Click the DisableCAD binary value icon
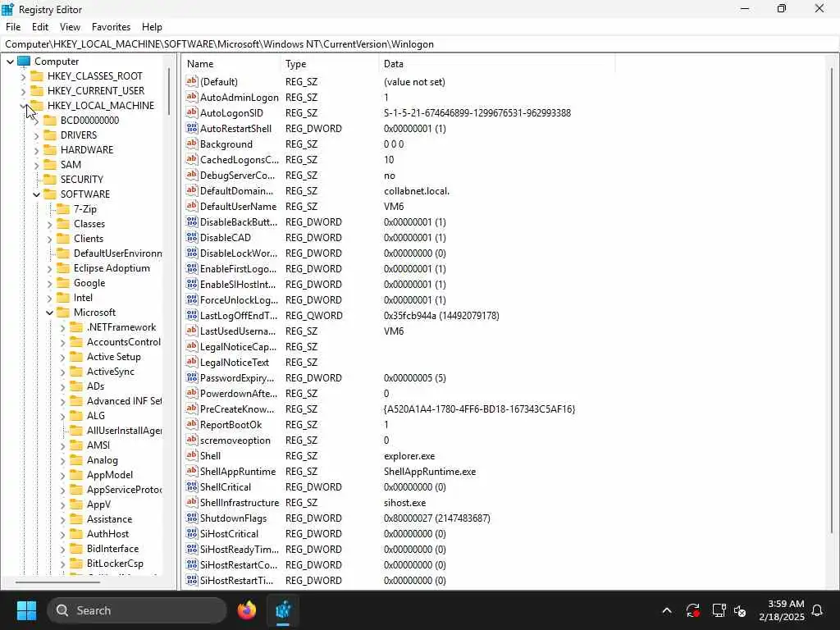Image resolution: width=840 pixels, height=630 pixels. (192, 237)
